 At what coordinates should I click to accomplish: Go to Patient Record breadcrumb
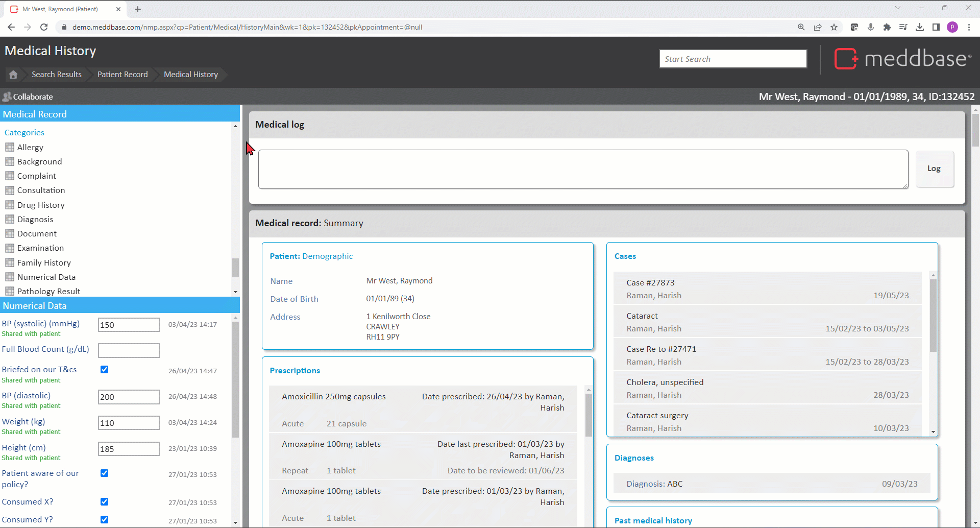tap(122, 75)
